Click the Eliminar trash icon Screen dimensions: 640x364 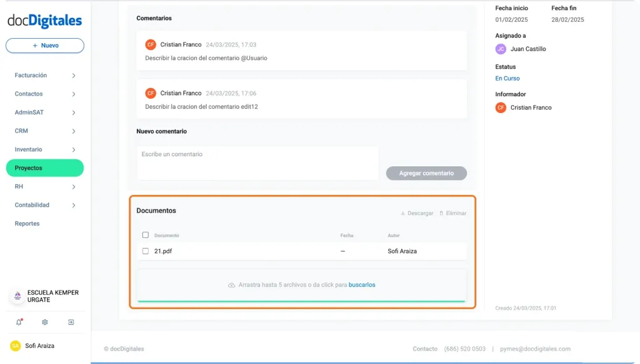[x=442, y=213]
